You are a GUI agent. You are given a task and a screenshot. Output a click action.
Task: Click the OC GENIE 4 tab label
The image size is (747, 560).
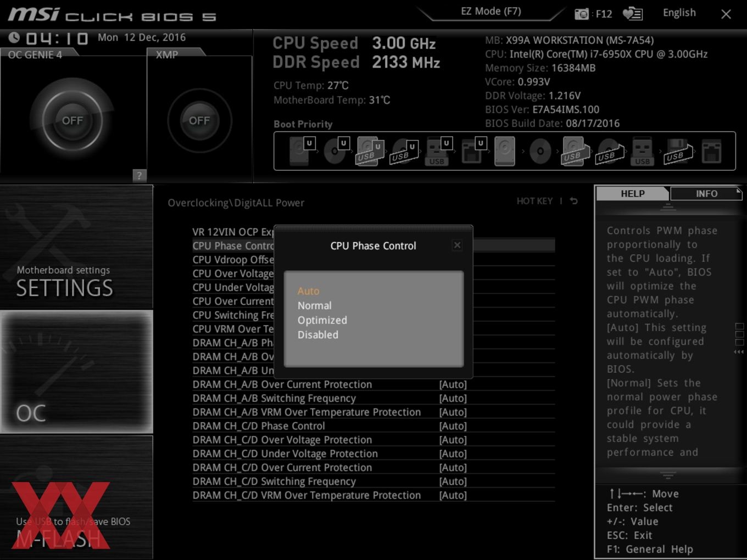pos(35,54)
